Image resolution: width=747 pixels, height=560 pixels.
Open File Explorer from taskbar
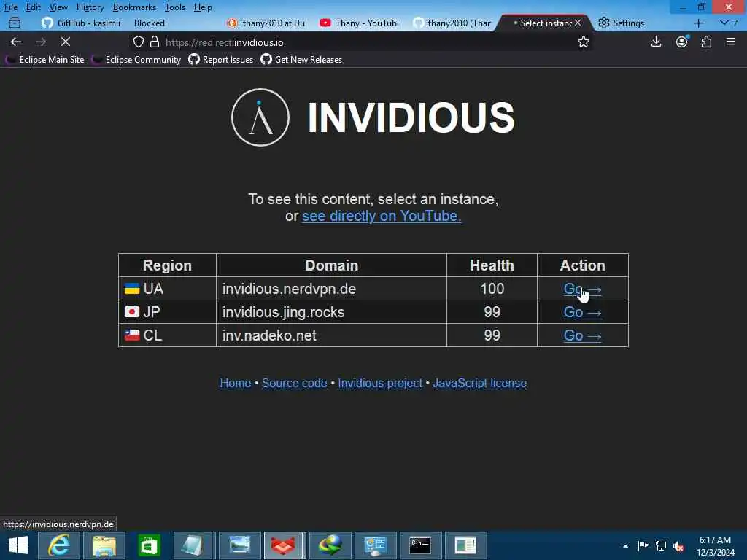pos(104,545)
